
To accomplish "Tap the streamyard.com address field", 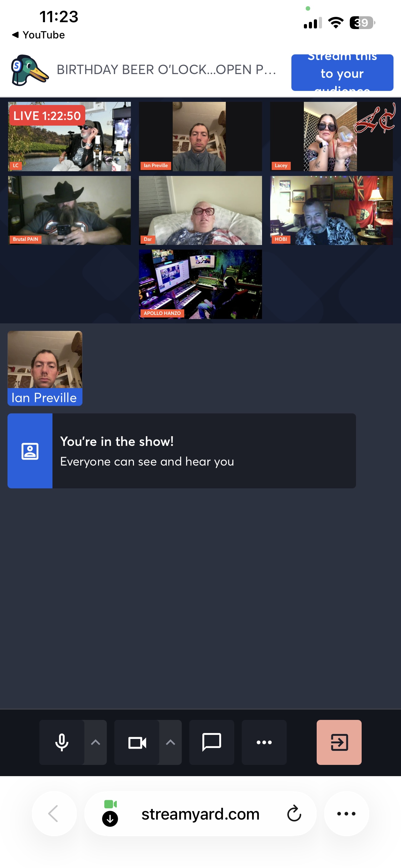I will click(x=200, y=813).
